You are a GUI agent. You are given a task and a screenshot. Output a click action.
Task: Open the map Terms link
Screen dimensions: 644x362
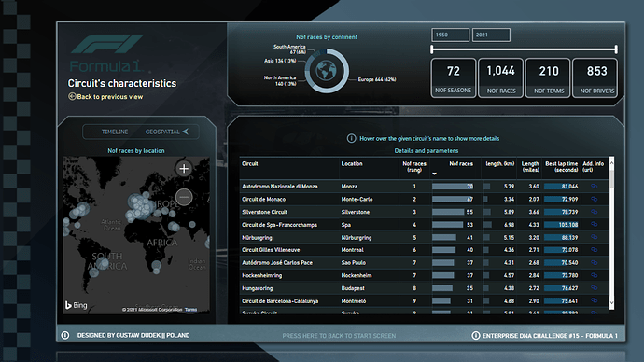coord(190,310)
